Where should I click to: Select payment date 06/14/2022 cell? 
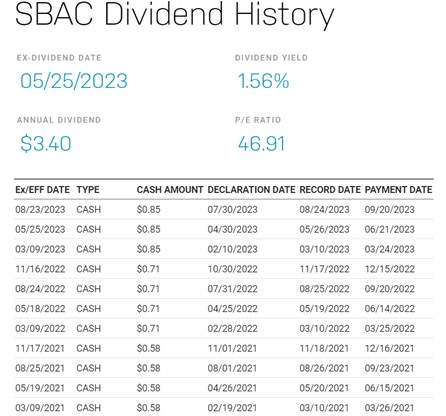(x=390, y=309)
